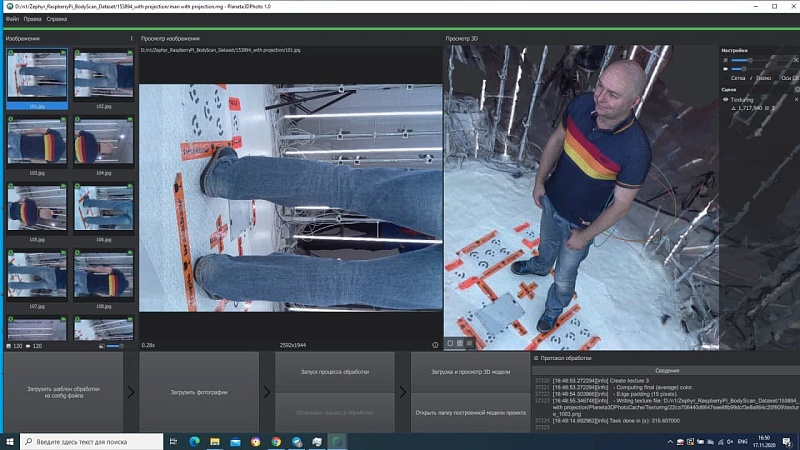Click the Сцена settings icon
Viewport: 800px width, 450px height.
coord(797,89)
